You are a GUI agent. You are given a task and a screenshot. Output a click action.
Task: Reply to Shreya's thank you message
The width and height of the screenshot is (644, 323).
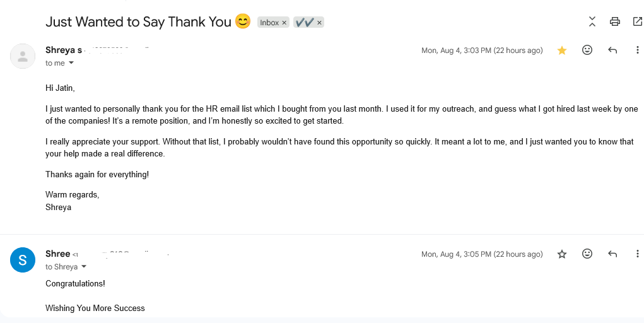612,50
